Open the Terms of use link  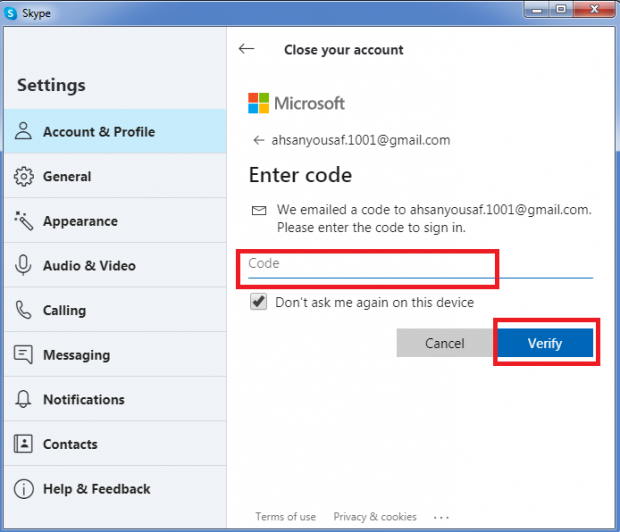[x=285, y=517]
